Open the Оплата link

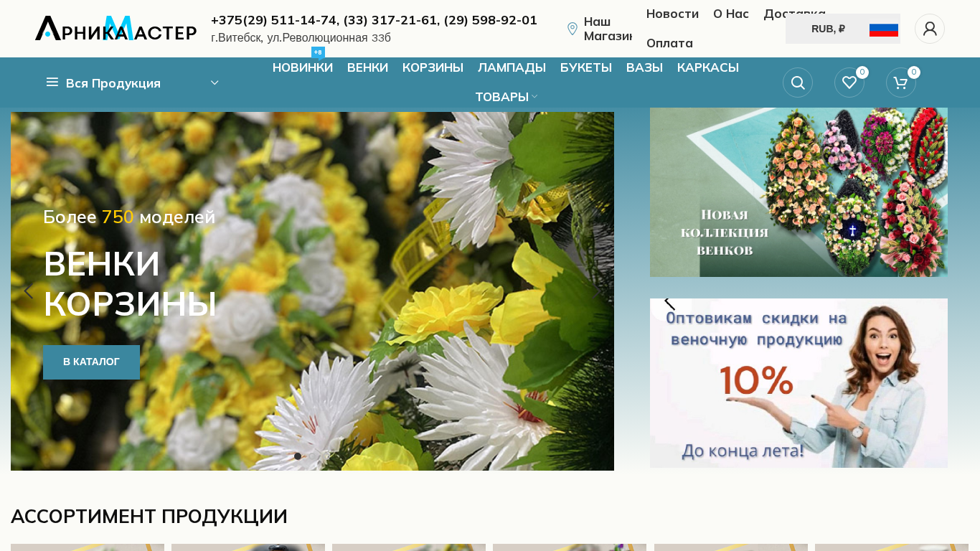669,43
